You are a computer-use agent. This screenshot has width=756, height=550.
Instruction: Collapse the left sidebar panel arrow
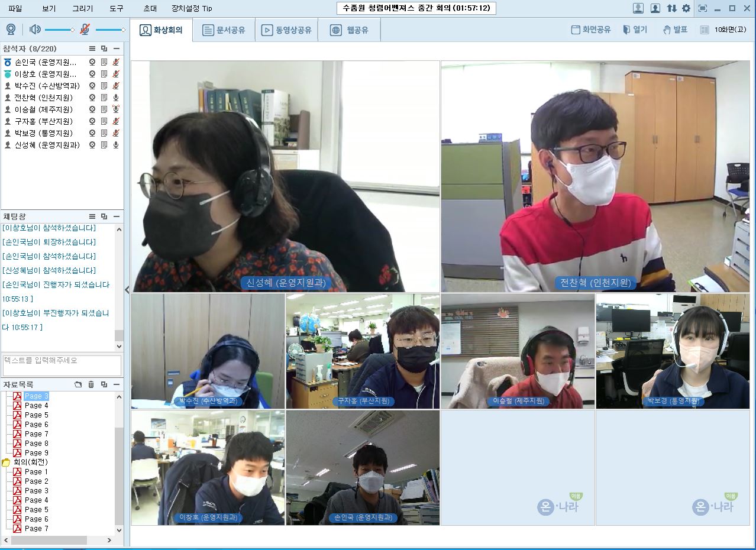click(x=127, y=290)
